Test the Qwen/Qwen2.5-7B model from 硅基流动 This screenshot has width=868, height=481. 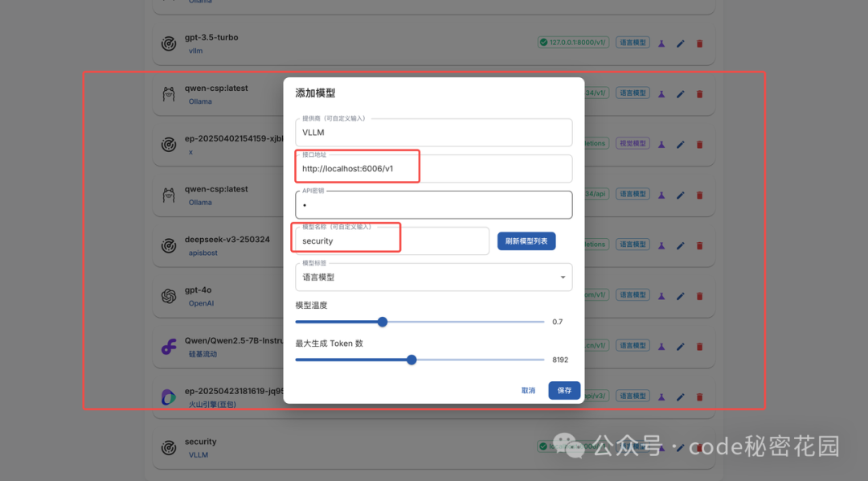click(x=661, y=346)
